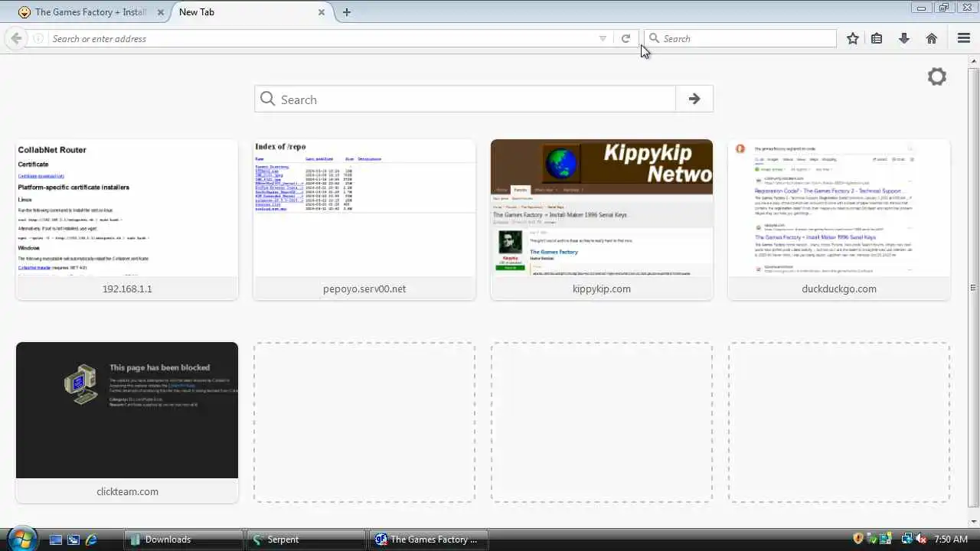Switch to Downloads taskbar window
The height and width of the screenshot is (551, 980).
[183, 540]
